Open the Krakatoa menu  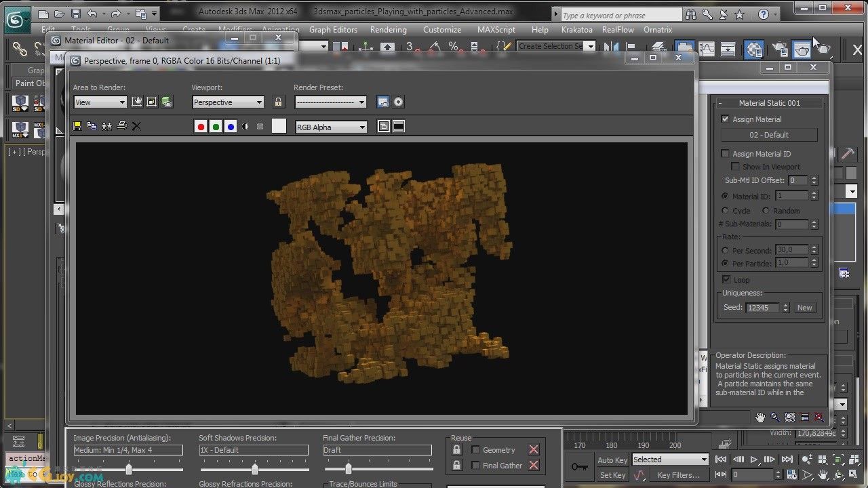[577, 30]
